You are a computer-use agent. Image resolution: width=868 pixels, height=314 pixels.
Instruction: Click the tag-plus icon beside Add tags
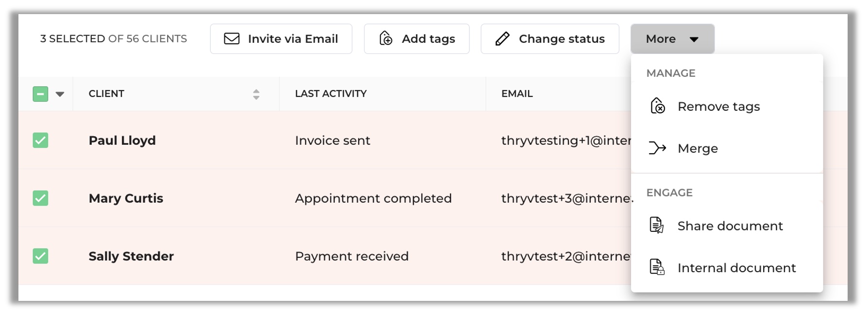coord(386,38)
